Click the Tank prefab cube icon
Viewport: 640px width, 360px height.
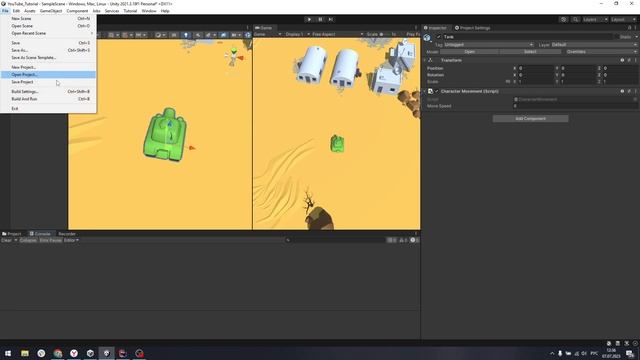[427, 38]
